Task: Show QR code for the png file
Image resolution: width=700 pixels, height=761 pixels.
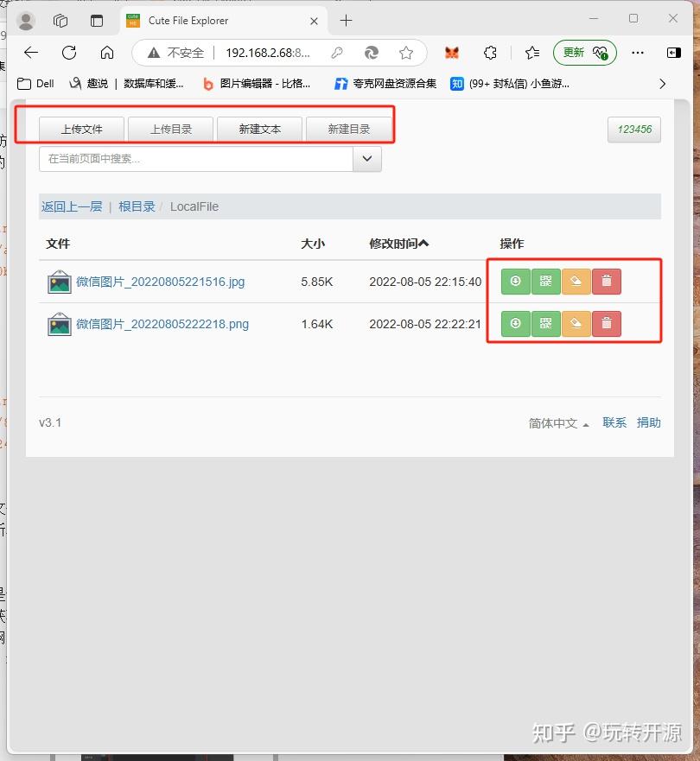Action: 545,324
